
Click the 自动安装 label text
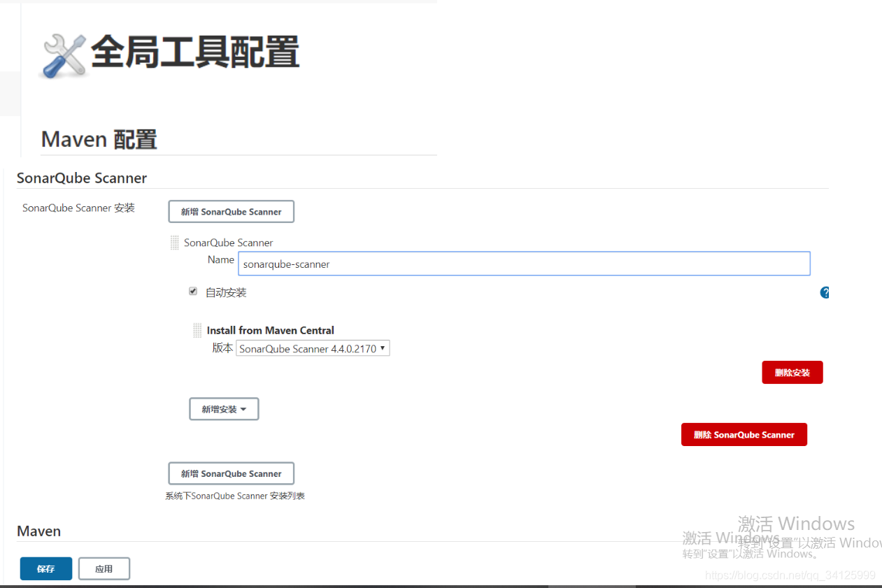click(226, 292)
